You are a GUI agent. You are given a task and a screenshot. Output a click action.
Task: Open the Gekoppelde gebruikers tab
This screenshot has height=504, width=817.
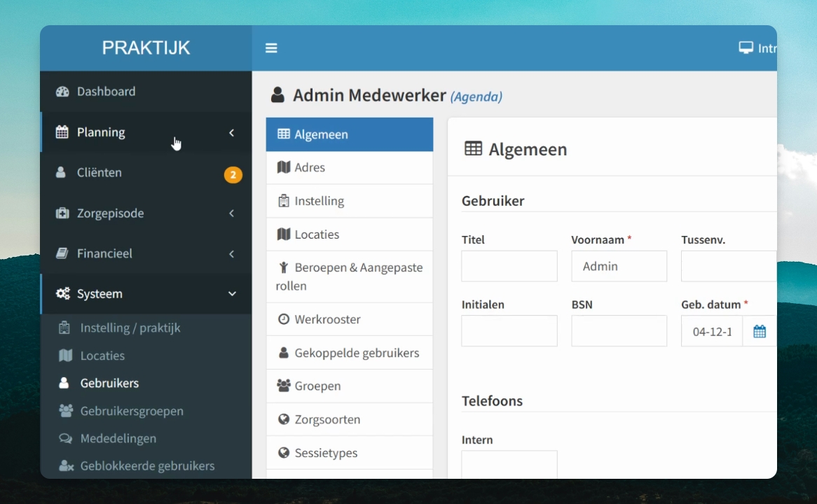(349, 353)
